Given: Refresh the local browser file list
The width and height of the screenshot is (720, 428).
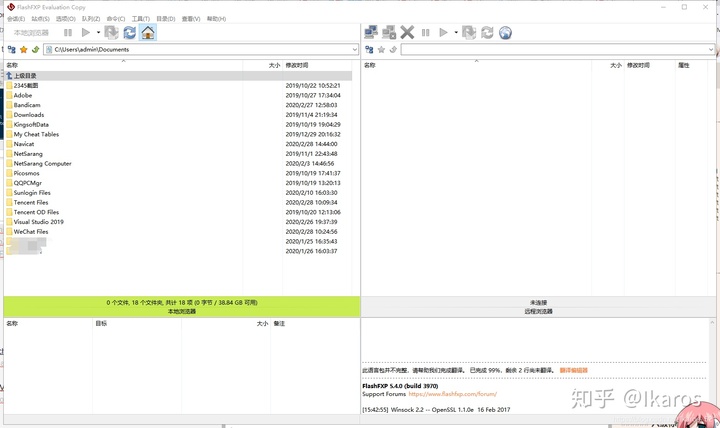Looking at the screenshot, I should pyautogui.click(x=129, y=33).
